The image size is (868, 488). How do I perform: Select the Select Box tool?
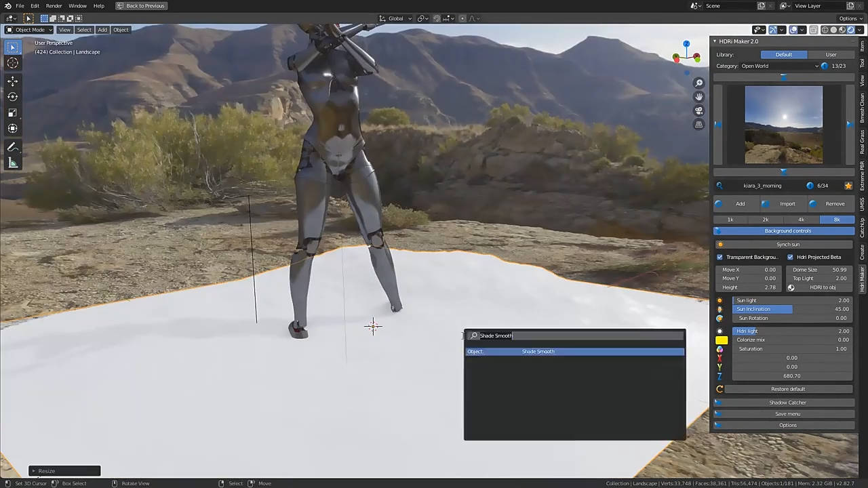point(13,47)
